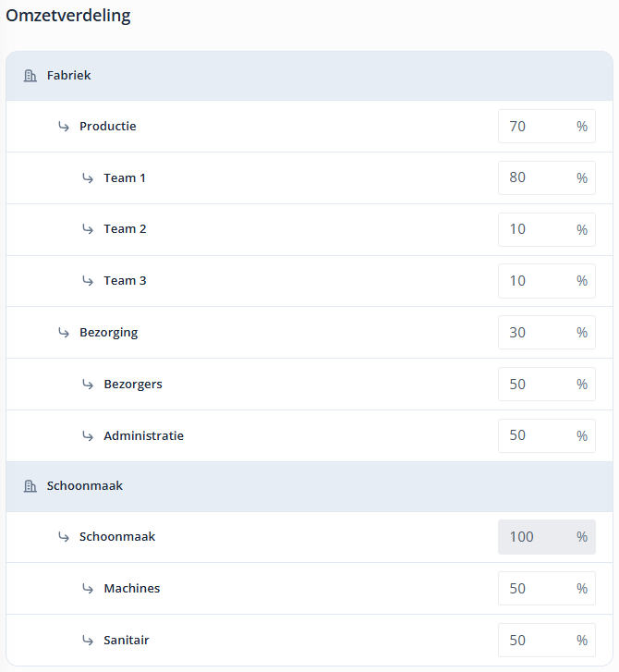
Task: Click the arrow icon beside Sanitair
Action: pyautogui.click(x=88, y=640)
